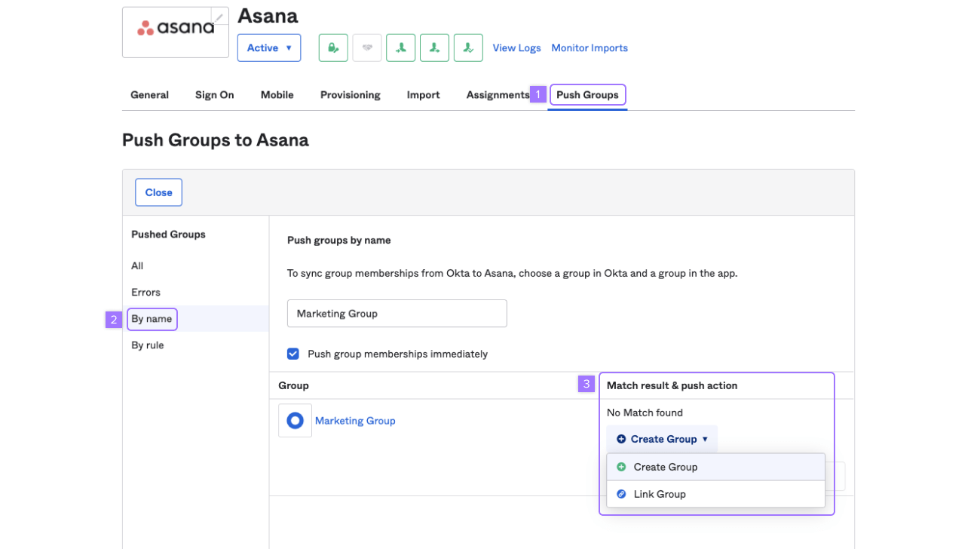Click the Asana logo thumbnail
The width and height of the screenshot is (980, 549).
coord(176,32)
